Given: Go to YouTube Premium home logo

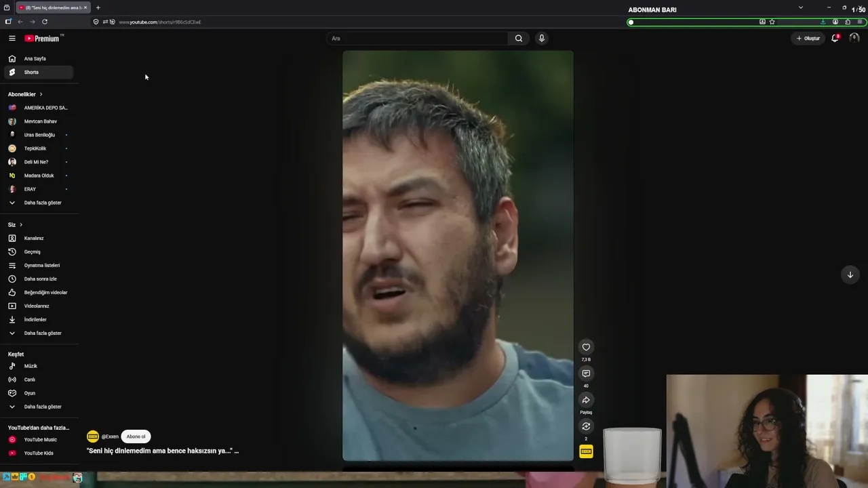Looking at the screenshot, I should 43,39.
